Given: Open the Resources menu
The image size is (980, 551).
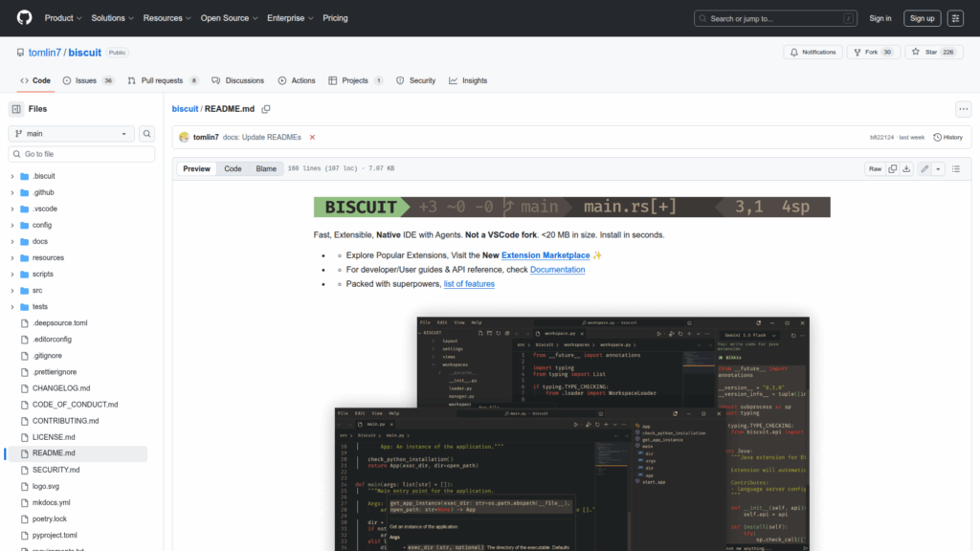Looking at the screenshot, I should (167, 18).
